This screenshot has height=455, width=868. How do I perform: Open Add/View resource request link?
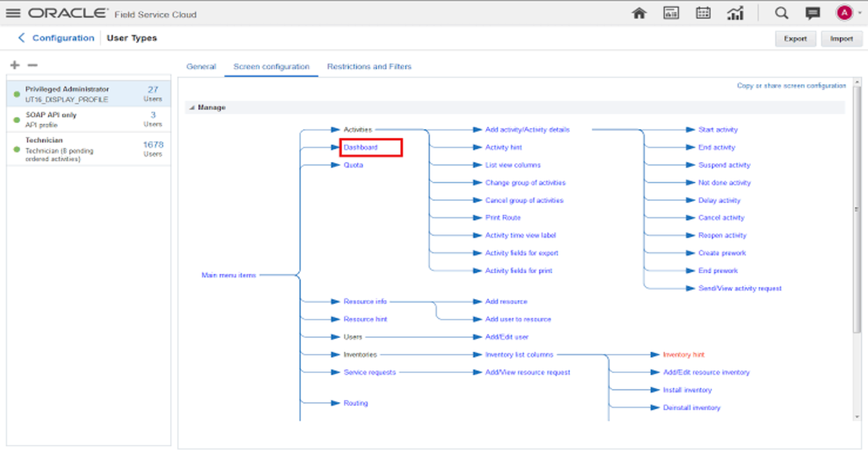point(528,372)
